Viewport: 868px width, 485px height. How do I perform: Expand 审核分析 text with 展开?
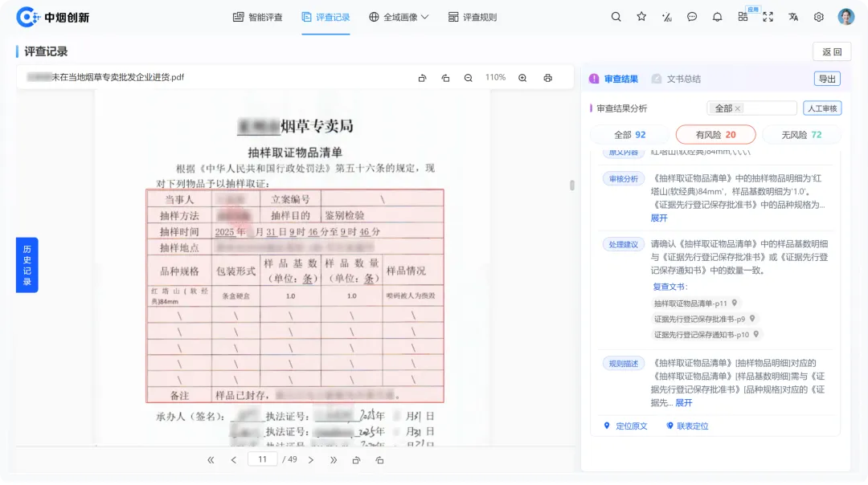click(x=659, y=218)
